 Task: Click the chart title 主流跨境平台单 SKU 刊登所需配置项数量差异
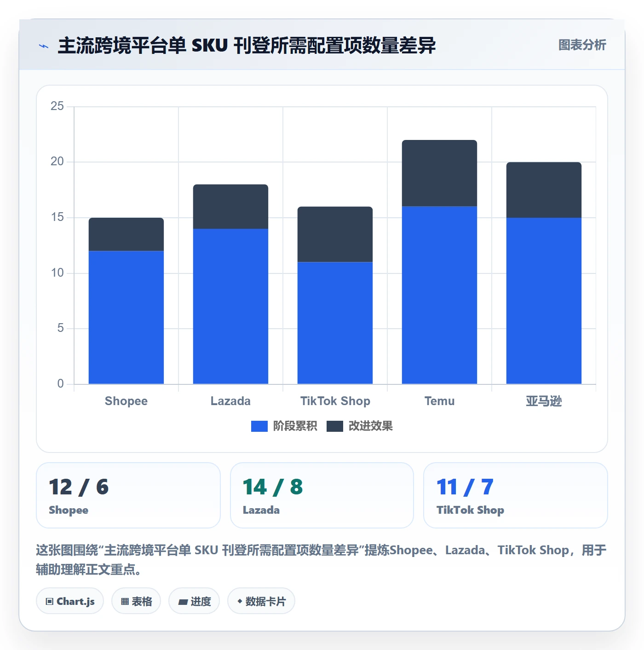click(247, 46)
